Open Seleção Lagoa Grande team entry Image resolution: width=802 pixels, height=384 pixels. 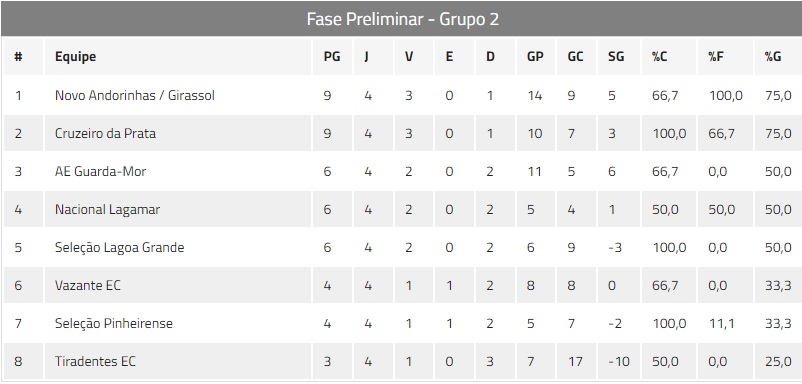120,247
